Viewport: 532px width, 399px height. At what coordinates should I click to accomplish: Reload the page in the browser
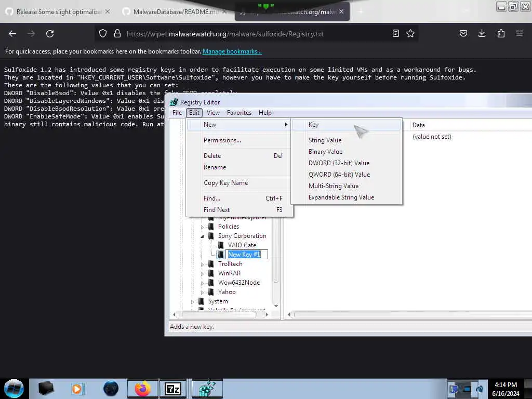50,34
